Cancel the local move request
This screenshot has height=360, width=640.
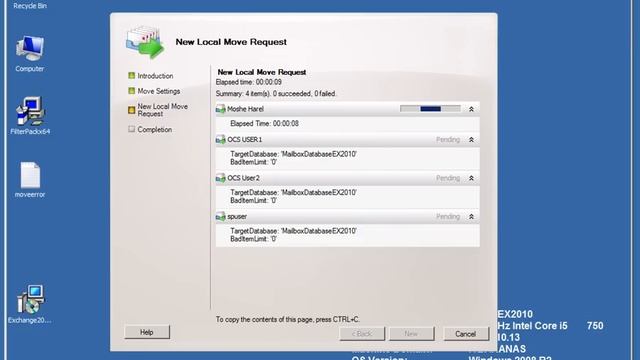click(x=466, y=334)
